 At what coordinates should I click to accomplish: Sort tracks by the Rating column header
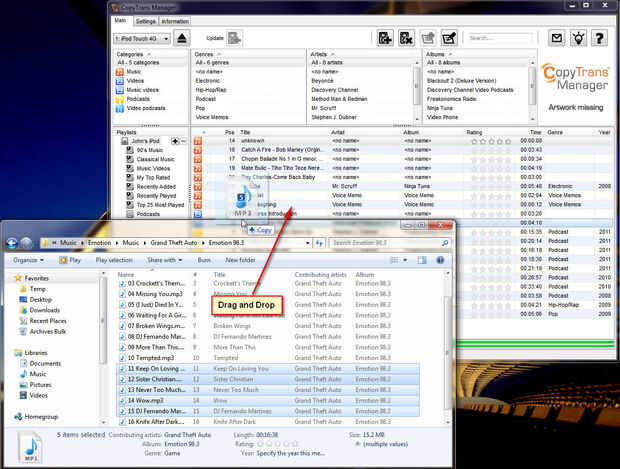(x=474, y=132)
